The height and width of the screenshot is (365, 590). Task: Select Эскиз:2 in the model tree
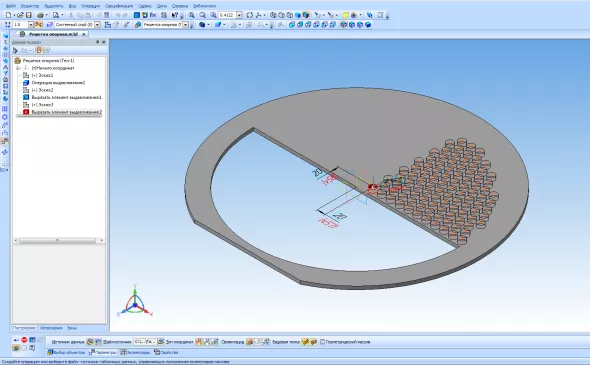42,90
